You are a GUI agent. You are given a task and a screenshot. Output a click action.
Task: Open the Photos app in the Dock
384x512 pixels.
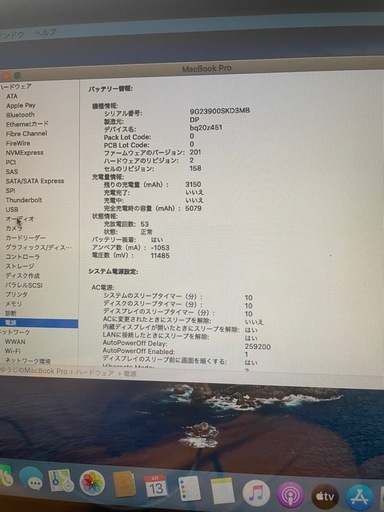pyautogui.click(x=92, y=483)
